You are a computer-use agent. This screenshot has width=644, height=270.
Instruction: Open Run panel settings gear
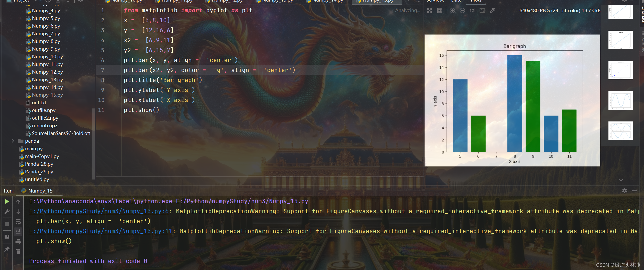[625, 191]
